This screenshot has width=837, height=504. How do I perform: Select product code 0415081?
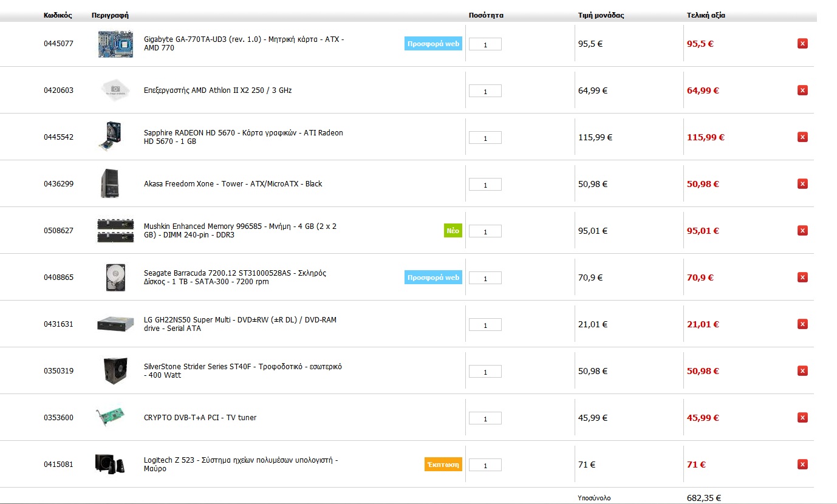click(x=58, y=465)
